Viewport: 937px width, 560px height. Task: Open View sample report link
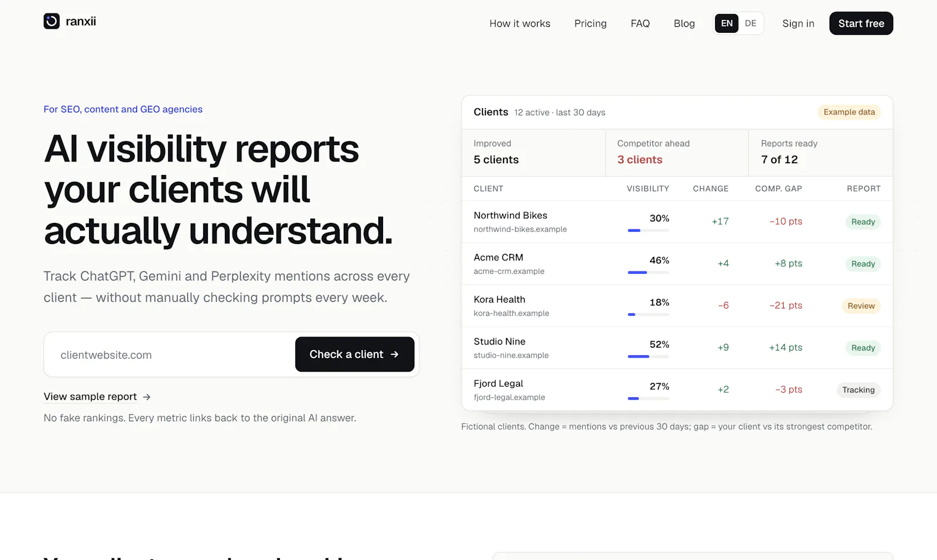point(90,397)
